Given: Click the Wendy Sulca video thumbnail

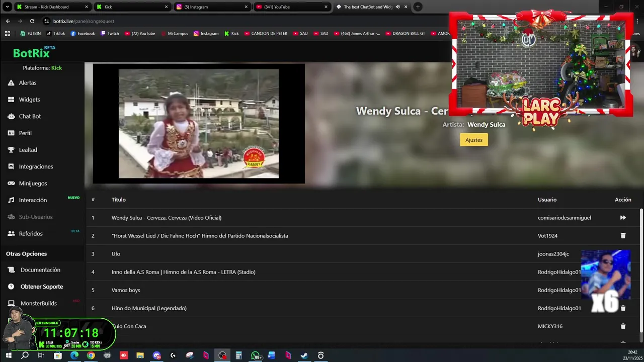Looking at the screenshot, I should point(199,124).
